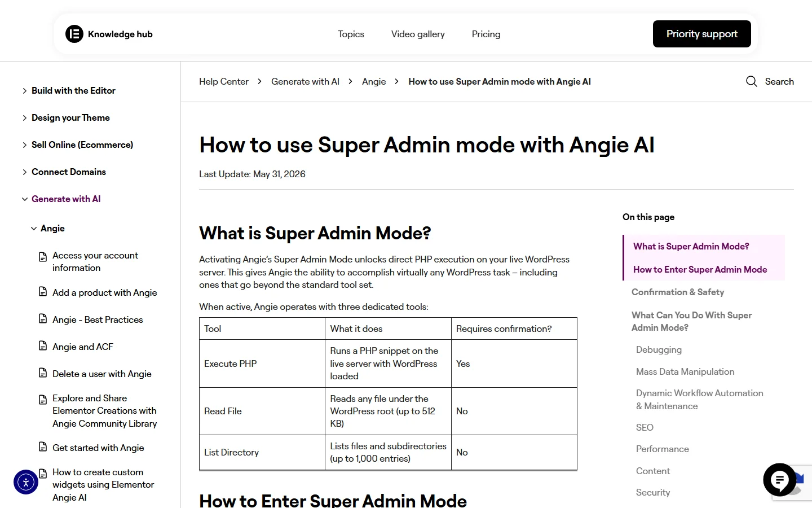
Task: Open the accessibility options icon
Action: pos(26,482)
